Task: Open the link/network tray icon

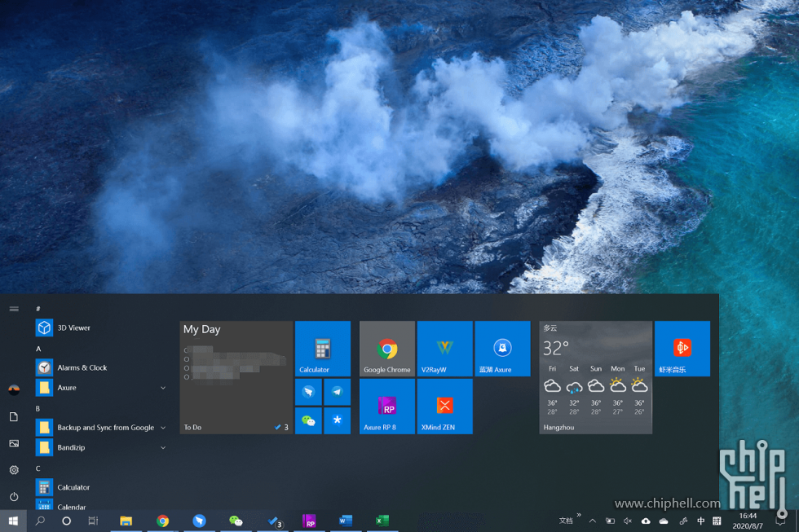Action: [683, 521]
